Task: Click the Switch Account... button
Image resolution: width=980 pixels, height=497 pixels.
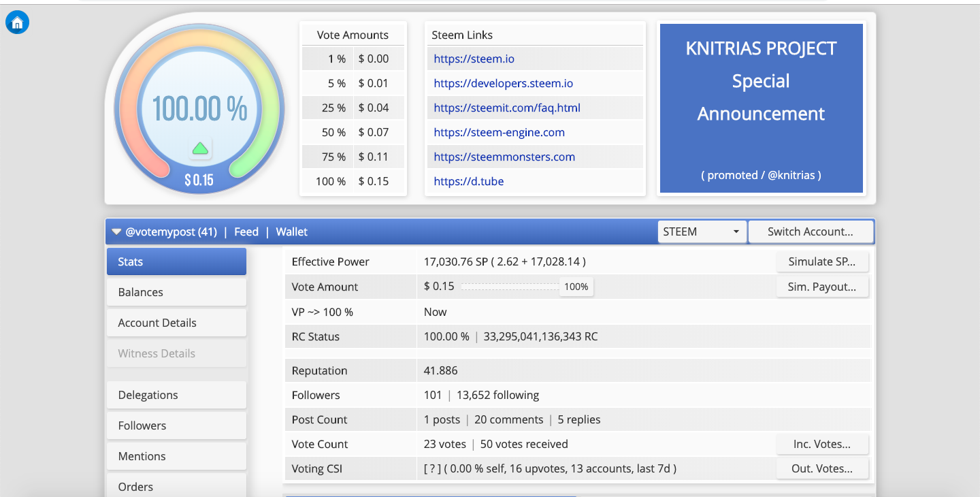Action: point(811,231)
